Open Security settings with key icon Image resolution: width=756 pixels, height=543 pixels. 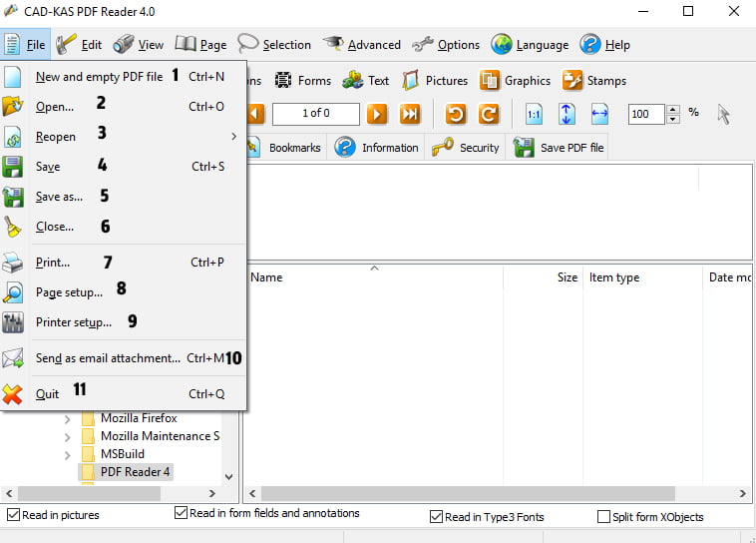(x=465, y=148)
